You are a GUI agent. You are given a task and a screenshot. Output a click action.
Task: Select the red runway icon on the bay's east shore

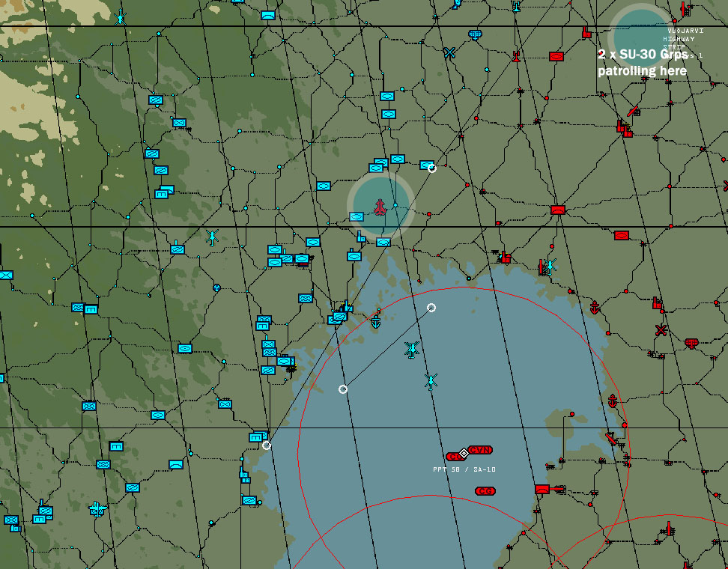[x=611, y=439]
